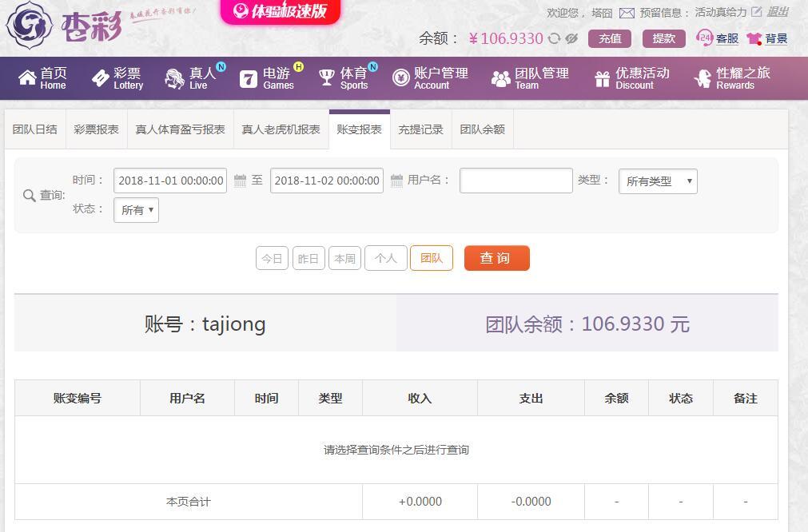Click the search magnifier icon
The height and width of the screenshot is (532, 808).
(x=30, y=196)
